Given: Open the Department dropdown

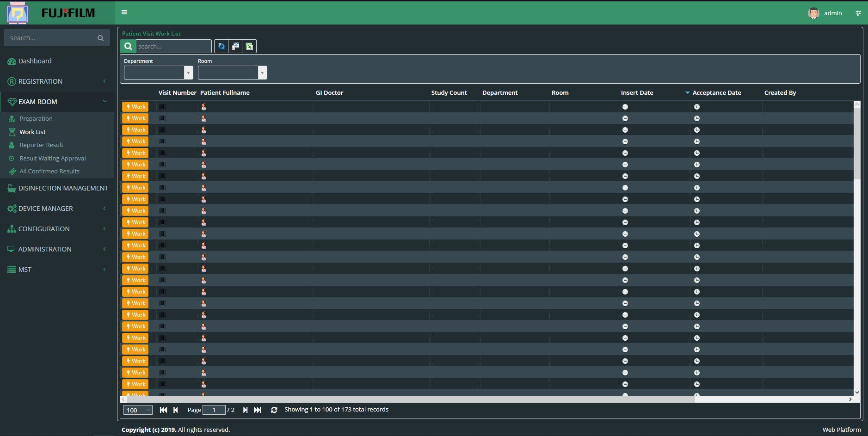Looking at the screenshot, I should tap(188, 73).
